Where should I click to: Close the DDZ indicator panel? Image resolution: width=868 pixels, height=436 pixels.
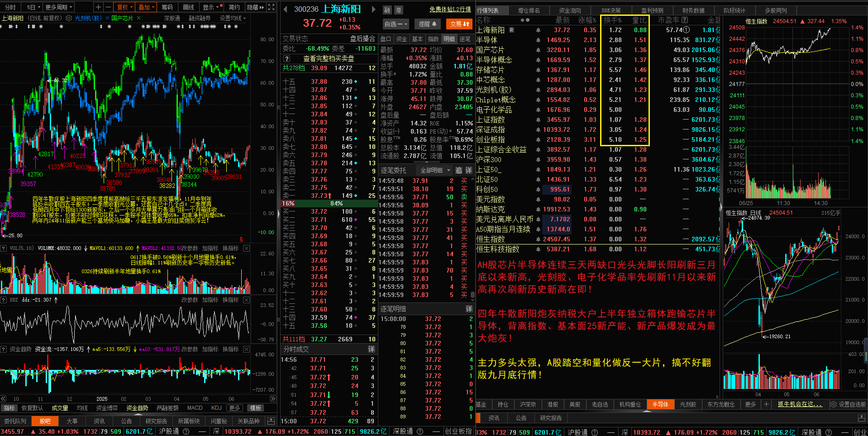tap(246, 300)
